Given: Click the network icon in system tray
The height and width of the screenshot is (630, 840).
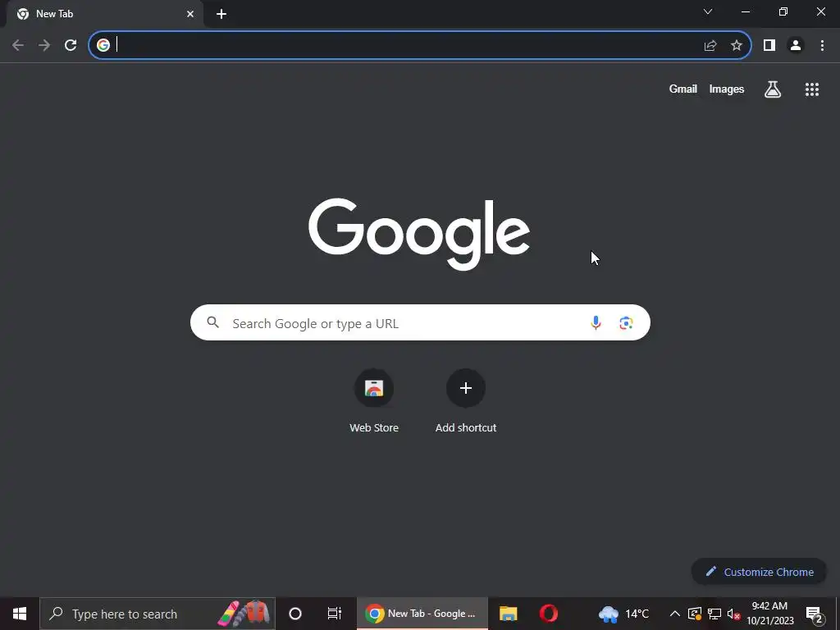Looking at the screenshot, I should (x=714, y=614).
